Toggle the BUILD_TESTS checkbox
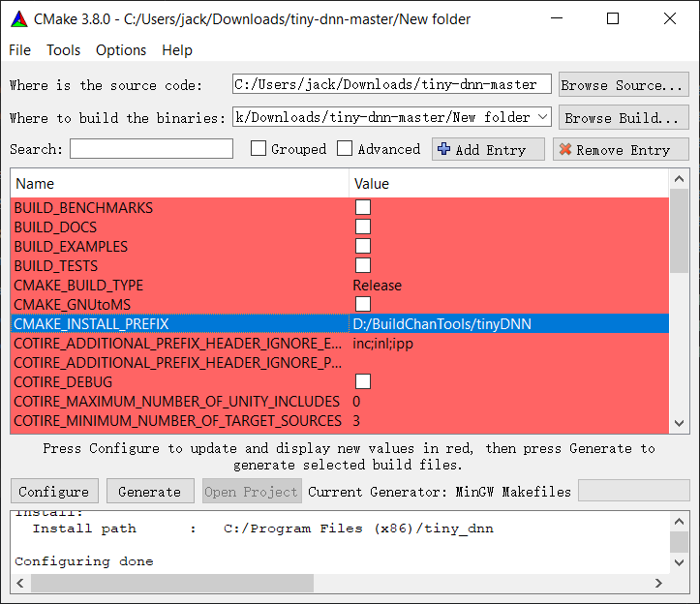700x604 pixels. click(363, 265)
